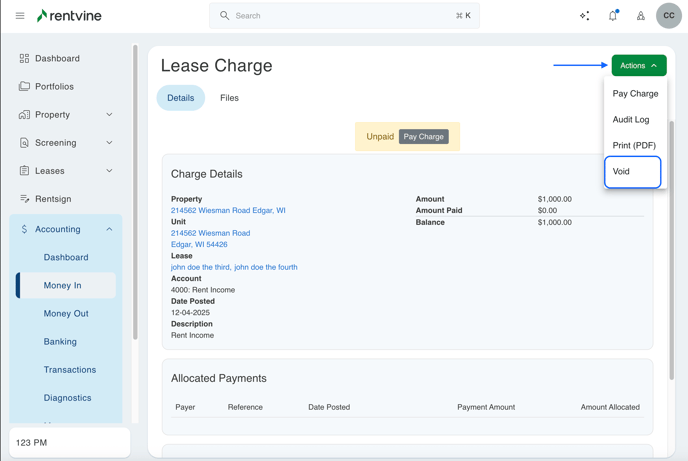This screenshot has height=461, width=688.
Task: Choose Audit Log in Actions menu
Action: pos(631,120)
